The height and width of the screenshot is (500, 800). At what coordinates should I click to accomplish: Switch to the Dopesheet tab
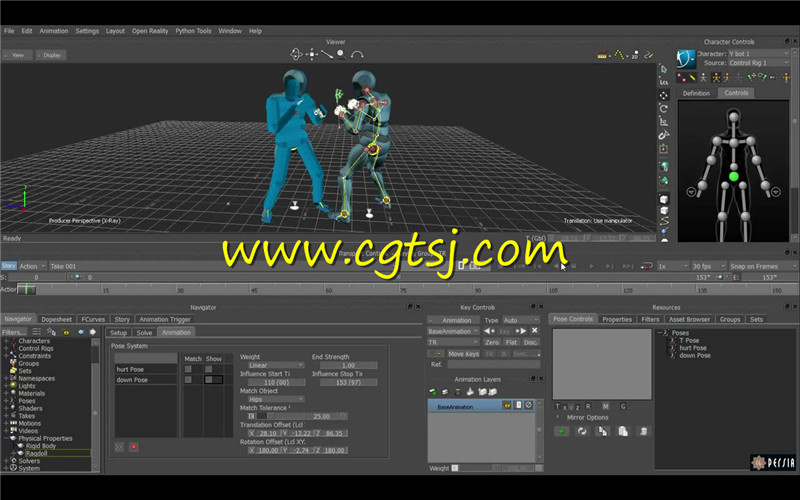tap(57, 319)
